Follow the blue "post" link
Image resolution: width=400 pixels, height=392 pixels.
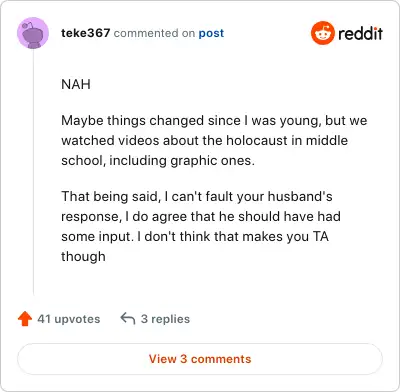211,33
